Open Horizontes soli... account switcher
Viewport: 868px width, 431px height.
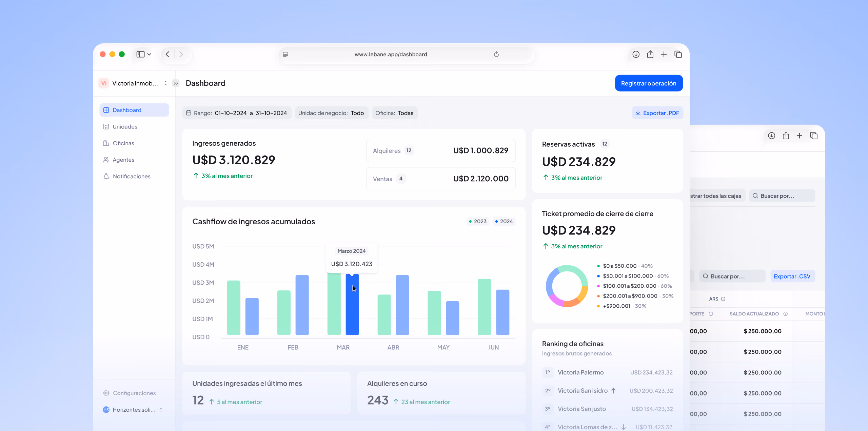pos(134,410)
